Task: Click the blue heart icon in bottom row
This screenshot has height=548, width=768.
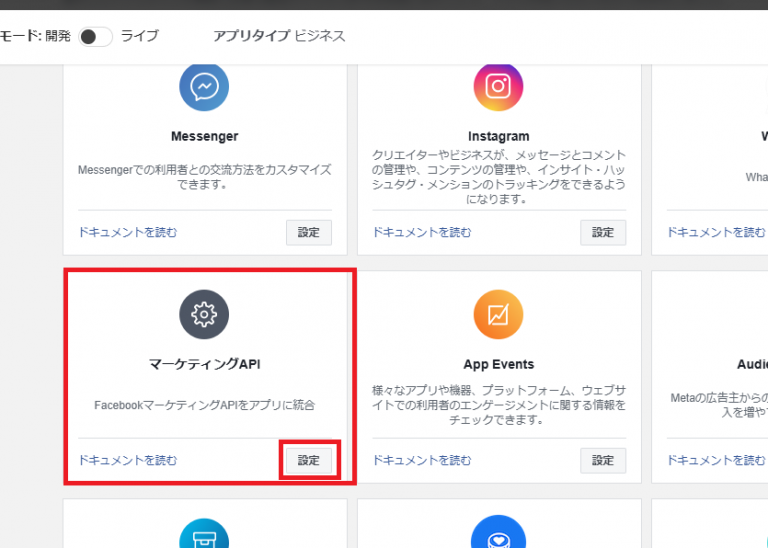Action: [498, 531]
